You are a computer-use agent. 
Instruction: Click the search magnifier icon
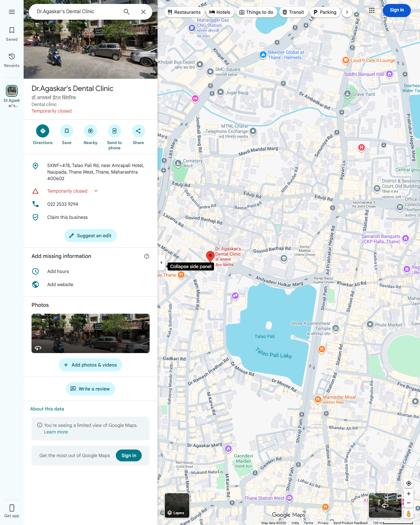click(x=127, y=12)
